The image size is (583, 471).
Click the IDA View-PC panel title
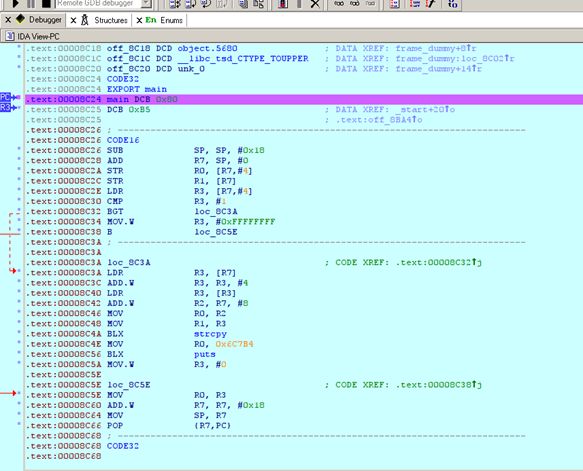coord(38,36)
